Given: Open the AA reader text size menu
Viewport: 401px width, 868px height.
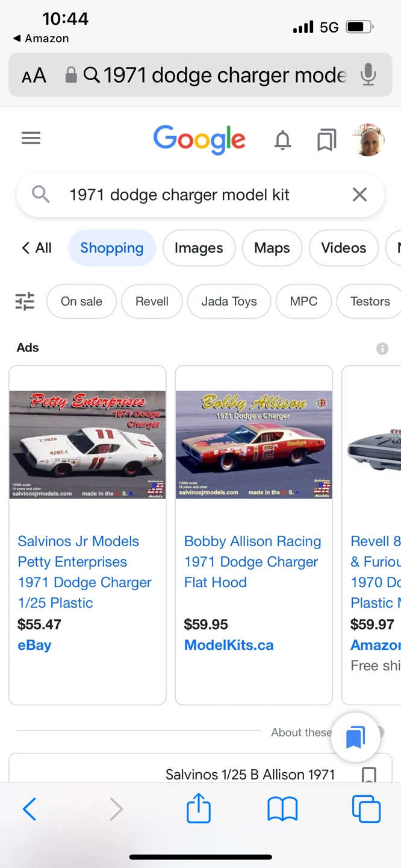Looking at the screenshot, I should click(x=34, y=76).
